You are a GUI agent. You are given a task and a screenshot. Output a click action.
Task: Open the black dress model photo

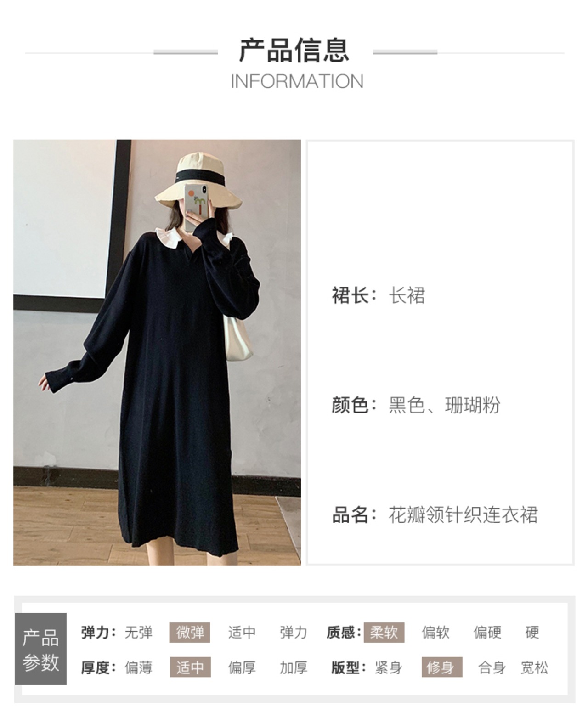pos(157,352)
